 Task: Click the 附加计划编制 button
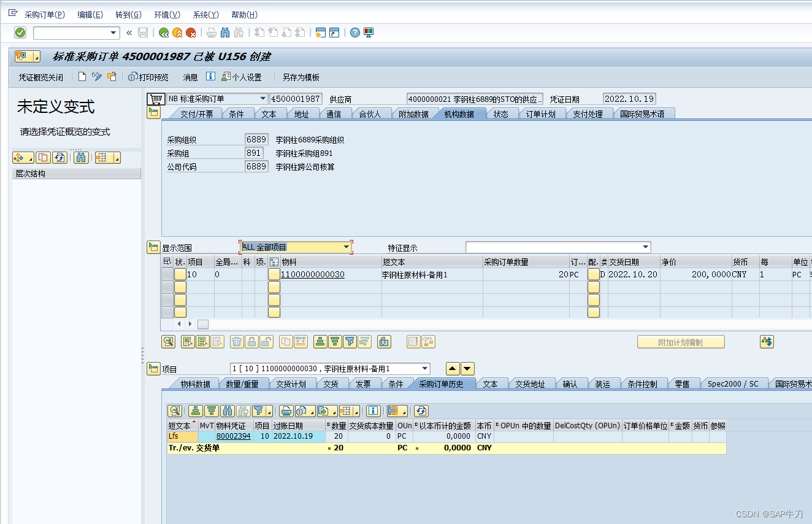coord(681,342)
